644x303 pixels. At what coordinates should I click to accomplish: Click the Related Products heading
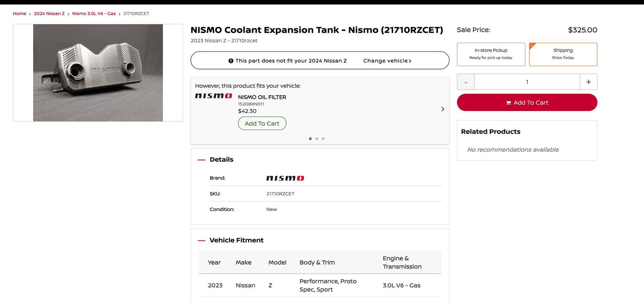tap(490, 132)
